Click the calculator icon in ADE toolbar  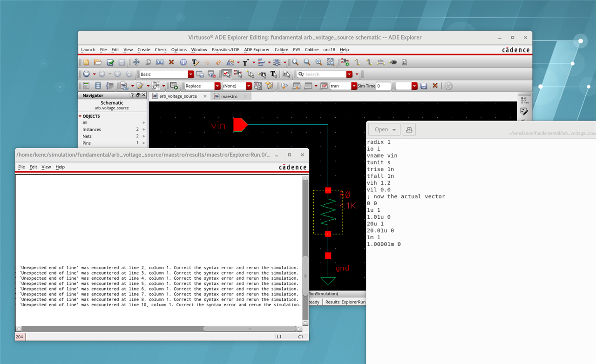coord(86,86)
